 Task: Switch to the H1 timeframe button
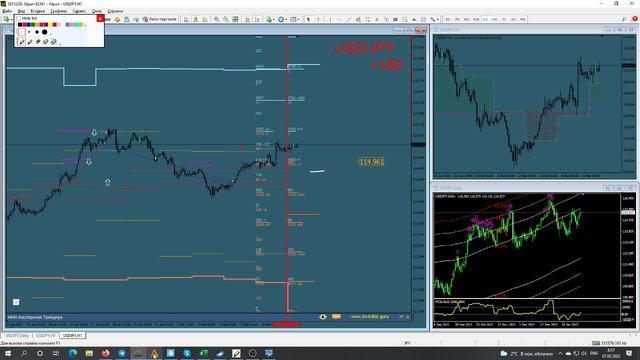point(485,19)
